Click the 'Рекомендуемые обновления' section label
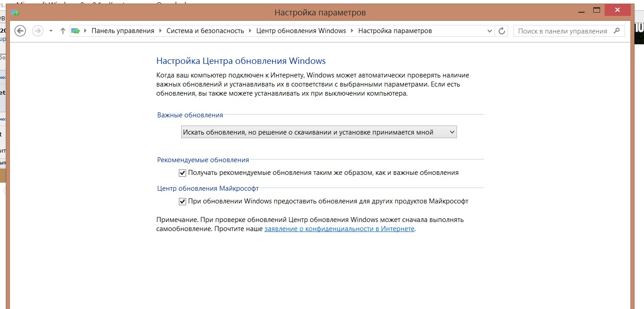 tap(203, 160)
